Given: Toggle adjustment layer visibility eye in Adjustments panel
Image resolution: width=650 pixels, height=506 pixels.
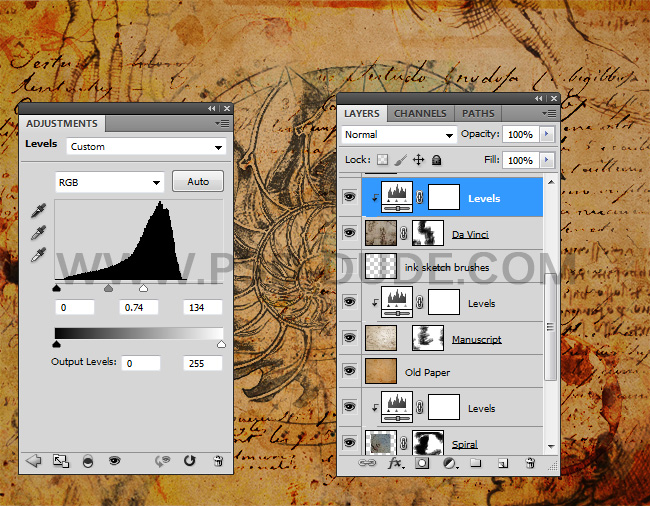Looking at the screenshot, I should coord(114,460).
